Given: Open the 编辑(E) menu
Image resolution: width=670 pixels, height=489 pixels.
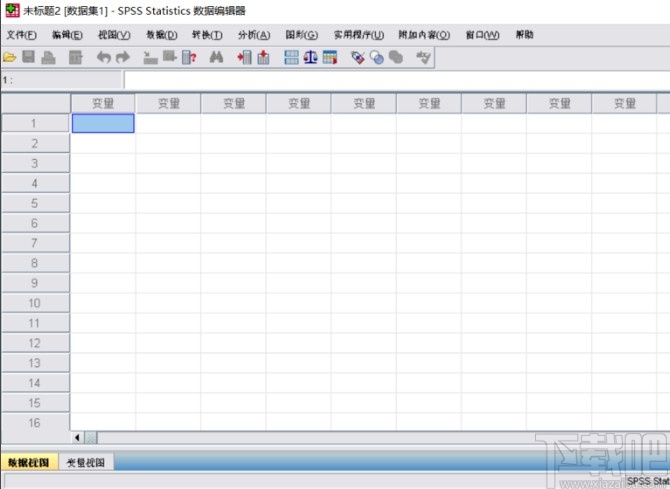Looking at the screenshot, I should coord(67,35).
